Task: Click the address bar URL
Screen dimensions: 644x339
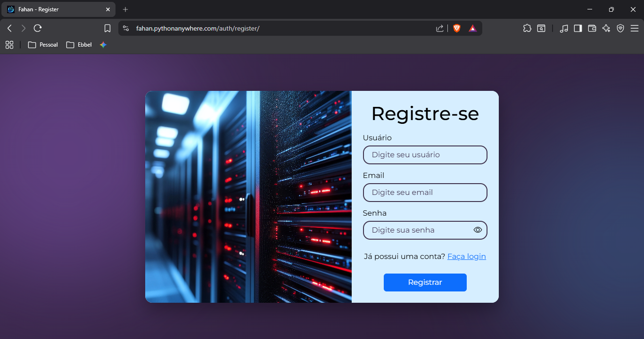Action: 198,28
